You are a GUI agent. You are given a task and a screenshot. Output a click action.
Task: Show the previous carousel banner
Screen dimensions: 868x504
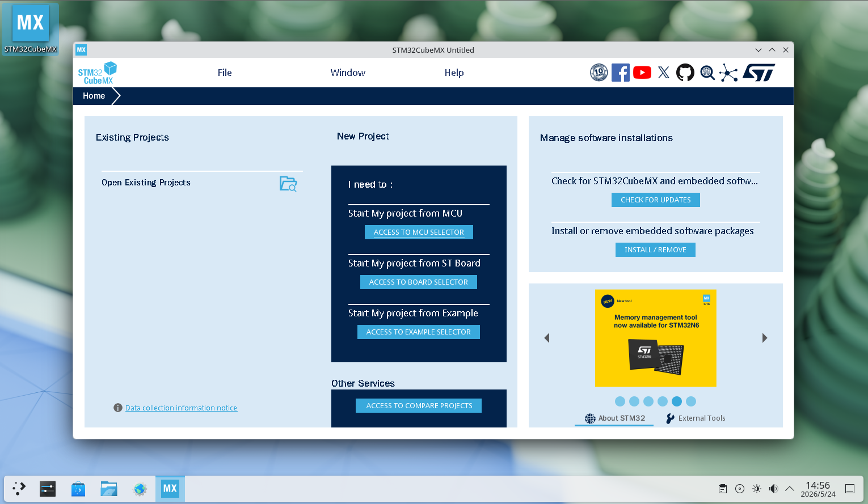(547, 338)
